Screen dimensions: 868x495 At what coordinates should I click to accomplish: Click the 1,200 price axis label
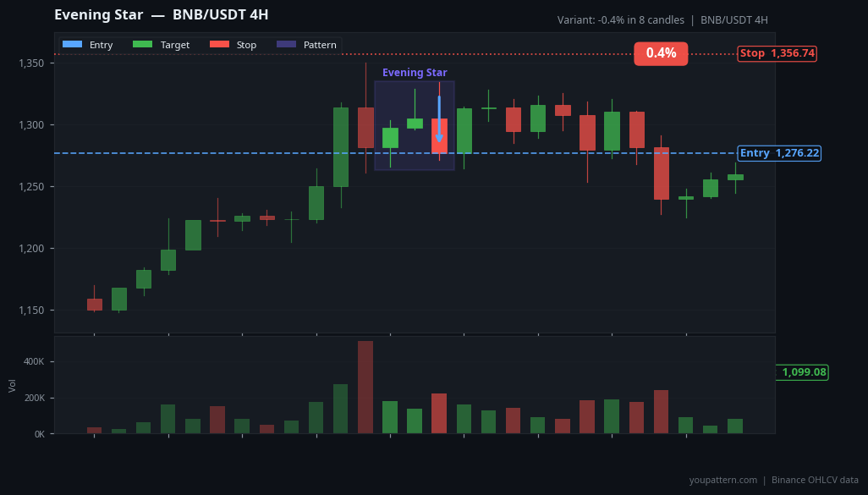[x=31, y=249]
